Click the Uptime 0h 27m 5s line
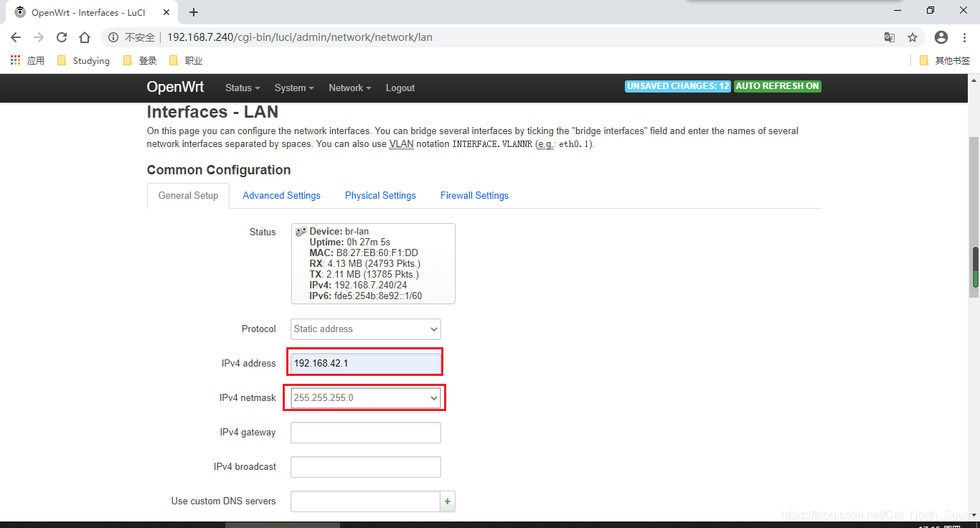 coord(350,242)
